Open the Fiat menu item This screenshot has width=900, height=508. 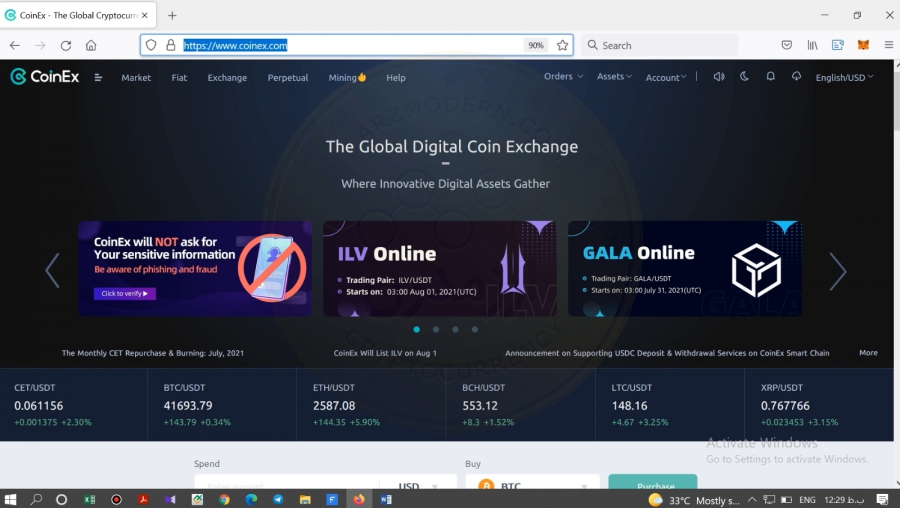179,77
